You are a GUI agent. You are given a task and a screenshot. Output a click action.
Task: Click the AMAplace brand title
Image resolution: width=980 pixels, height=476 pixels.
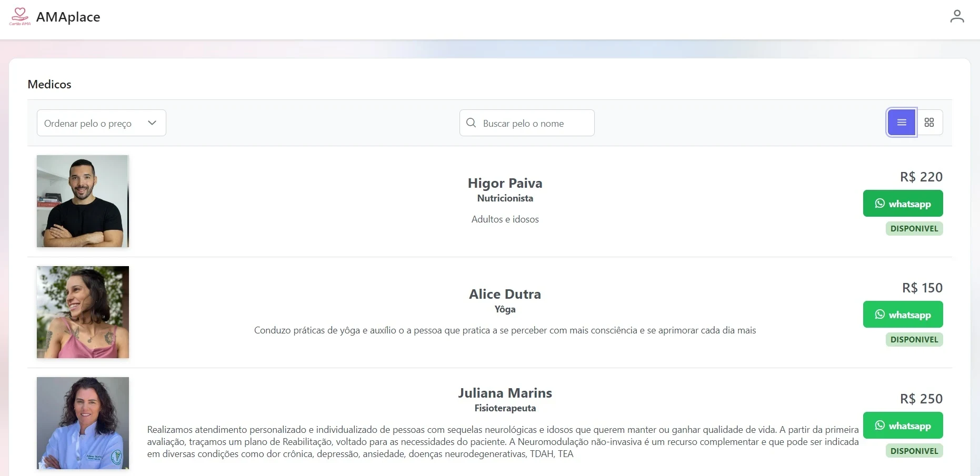(x=68, y=17)
